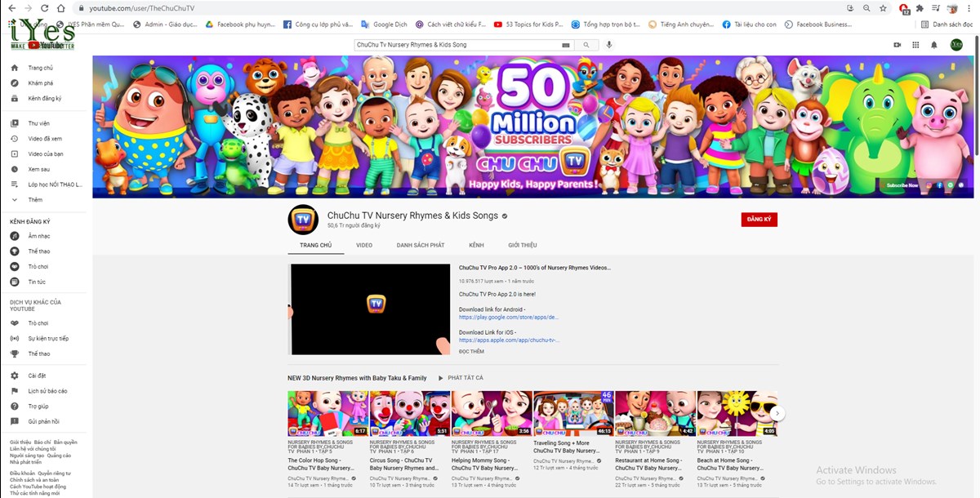980x498 pixels.
Task: Open the browser extensions puzzle icon
Action: [x=920, y=7]
